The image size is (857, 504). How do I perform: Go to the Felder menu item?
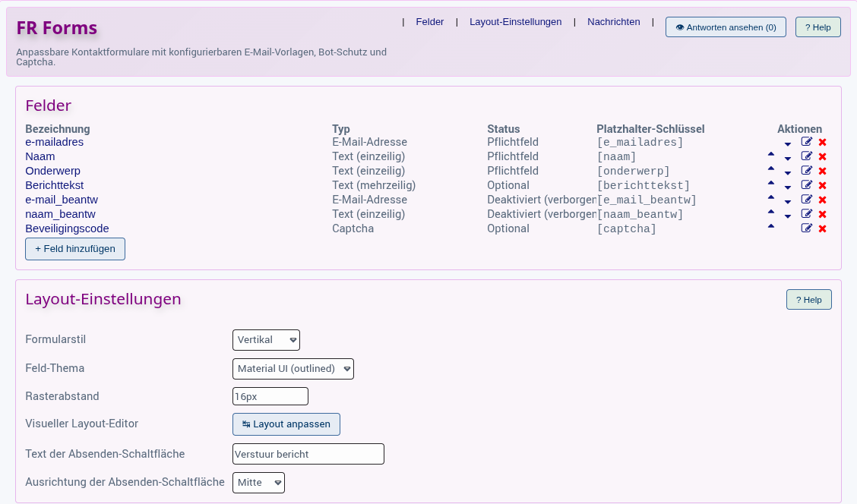point(429,22)
